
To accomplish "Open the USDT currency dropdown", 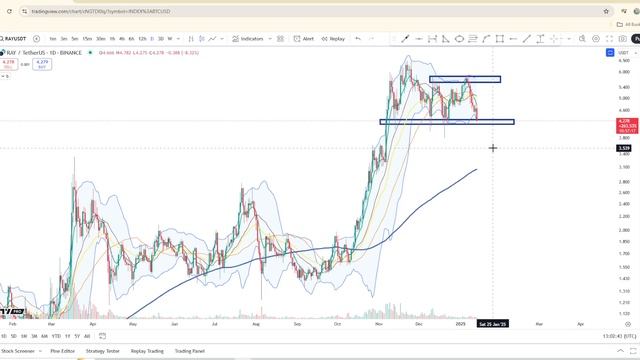I will point(627,53).
